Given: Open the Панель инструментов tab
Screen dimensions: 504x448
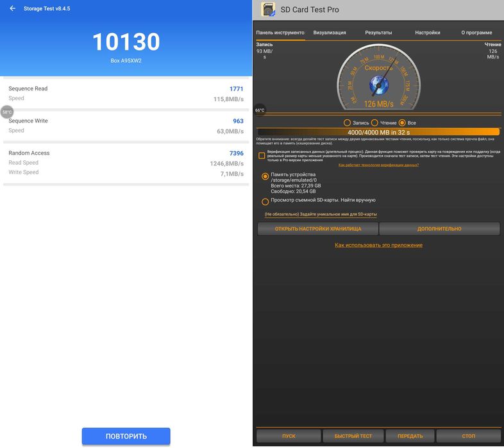Looking at the screenshot, I should click(280, 33).
